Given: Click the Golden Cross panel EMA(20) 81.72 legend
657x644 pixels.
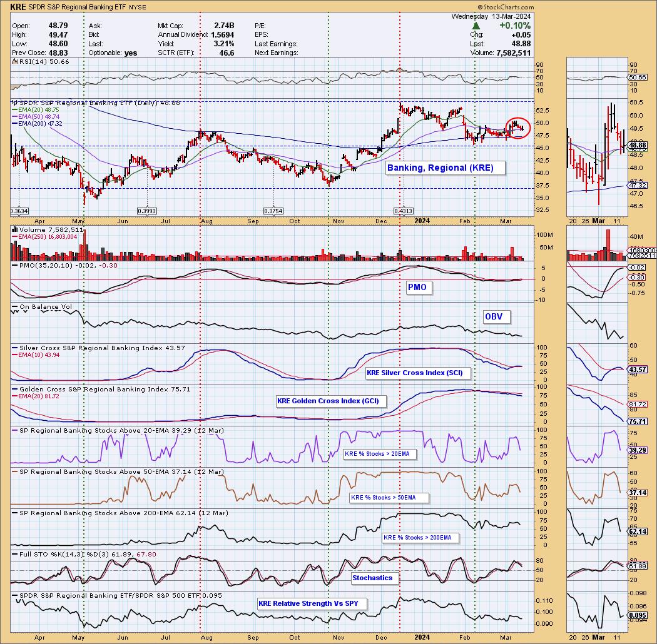Looking at the screenshot, I should point(36,396).
